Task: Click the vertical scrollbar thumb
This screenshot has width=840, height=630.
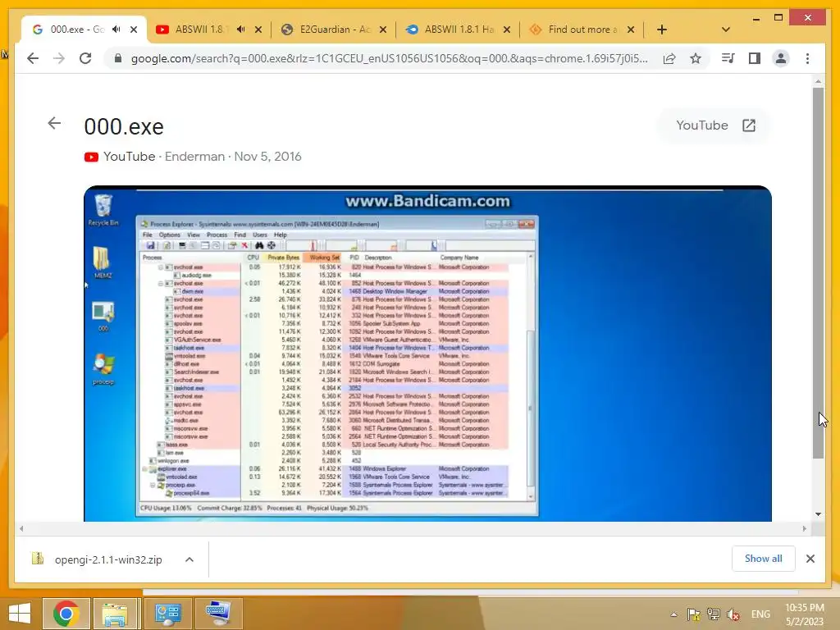Action: 818,273
